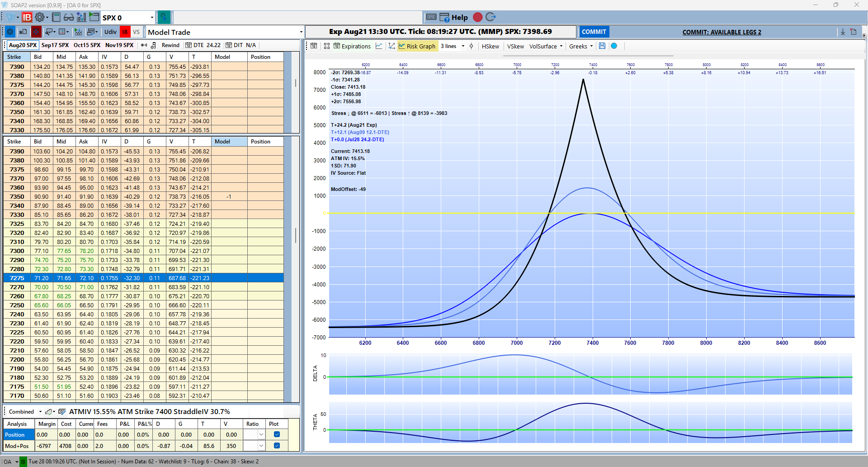Click the fit-to-frame icon in graph toolbar
This screenshot has height=467, width=868.
(326, 46)
